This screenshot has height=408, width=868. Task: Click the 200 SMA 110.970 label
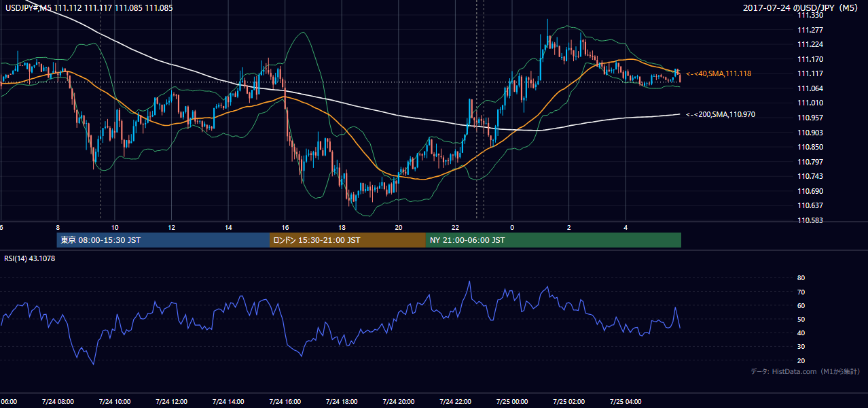(x=721, y=114)
